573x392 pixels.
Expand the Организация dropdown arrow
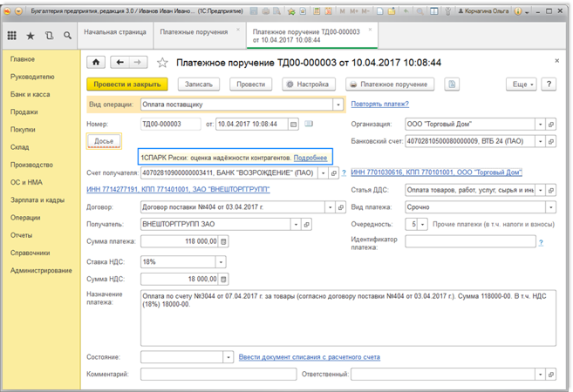pos(540,124)
